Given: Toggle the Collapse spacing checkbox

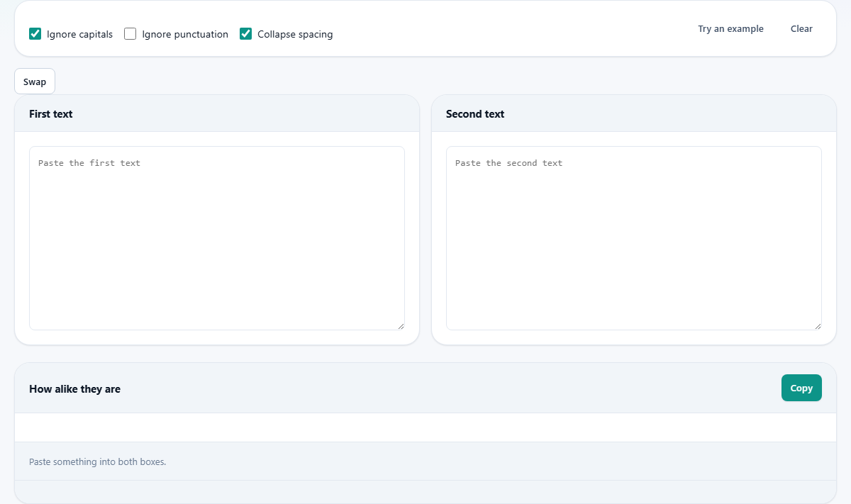Looking at the screenshot, I should coord(246,33).
